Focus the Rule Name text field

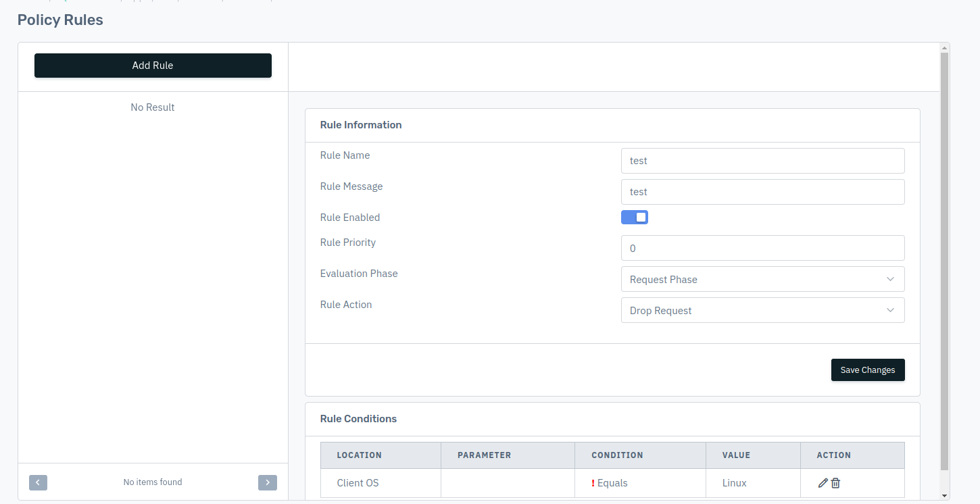[762, 161]
